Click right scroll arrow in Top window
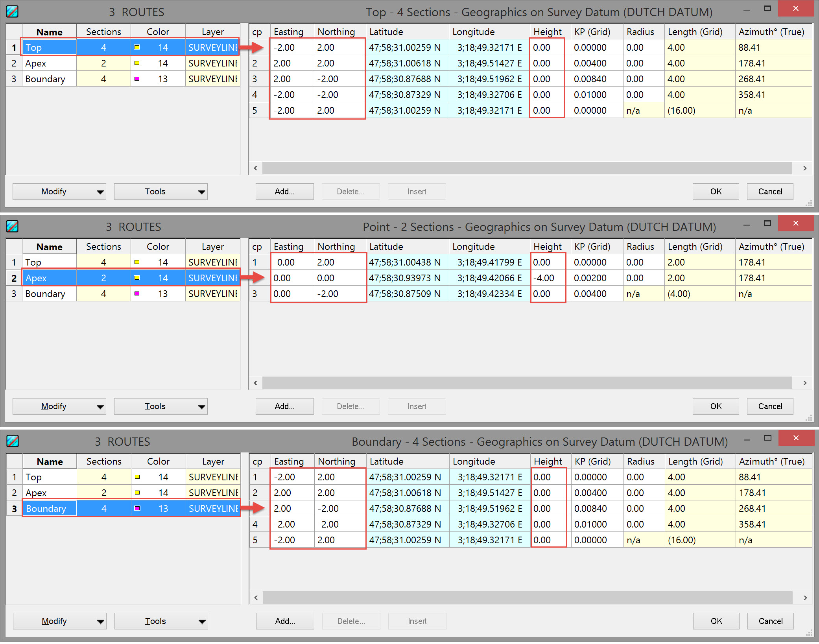The width and height of the screenshot is (819, 644). 805,168
